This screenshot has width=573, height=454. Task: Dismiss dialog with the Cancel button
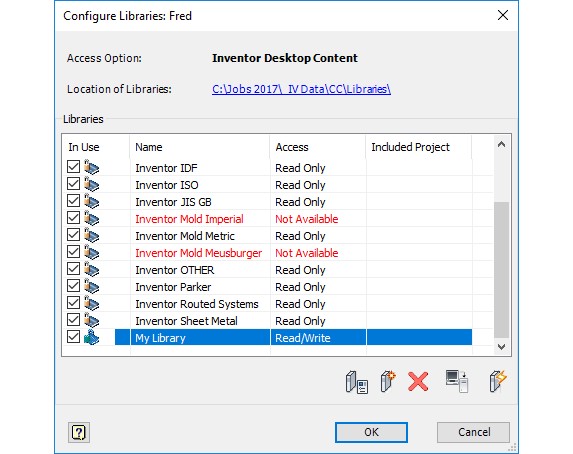(474, 432)
